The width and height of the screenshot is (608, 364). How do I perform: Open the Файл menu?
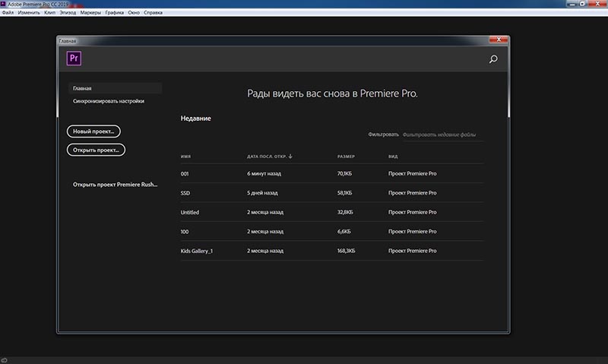8,12
